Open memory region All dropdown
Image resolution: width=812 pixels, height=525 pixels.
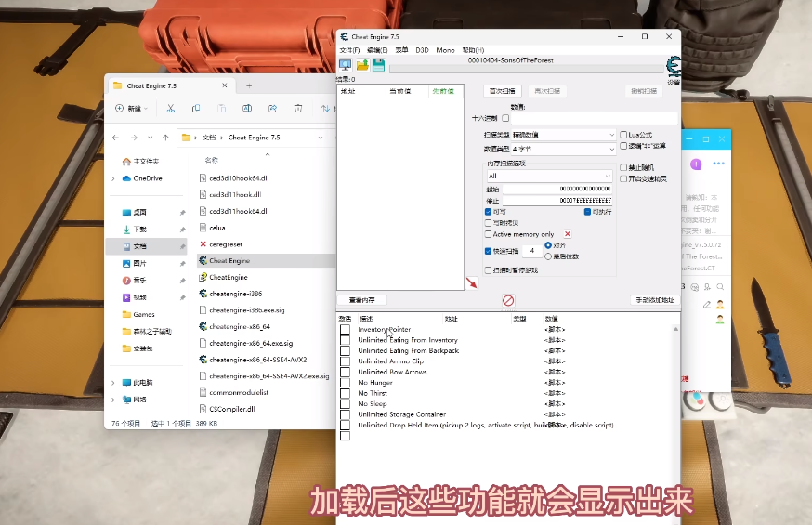[549, 176]
